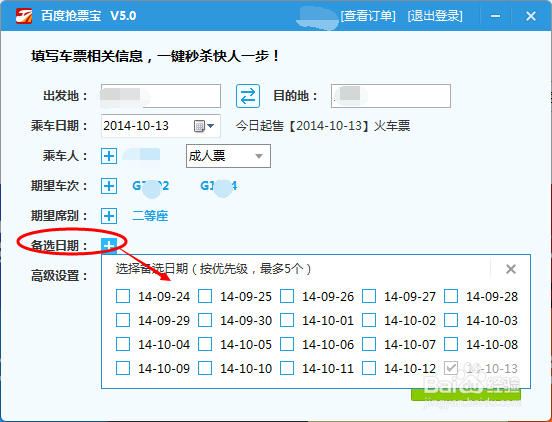The height and width of the screenshot is (422, 552).
Task: Click 退出登录 to log out
Action: pyautogui.click(x=435, y=16)
